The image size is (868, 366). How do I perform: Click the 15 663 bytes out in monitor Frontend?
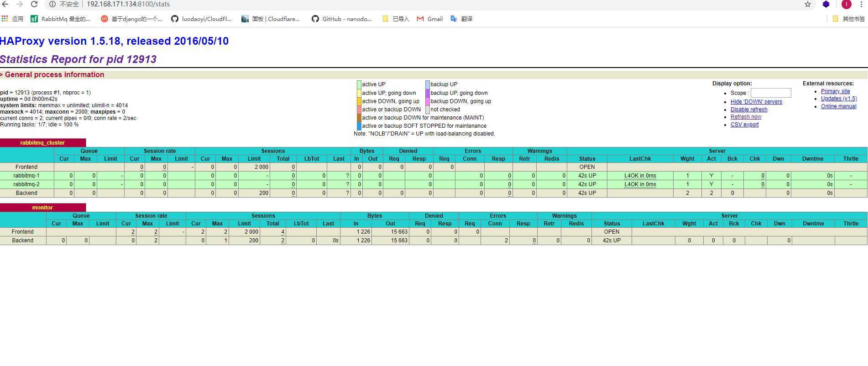coord(399,232)
